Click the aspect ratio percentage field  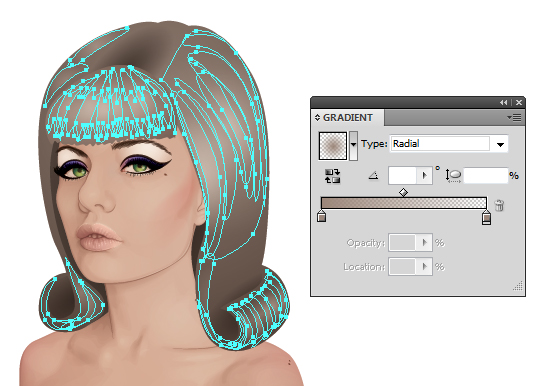pos(486,175)
